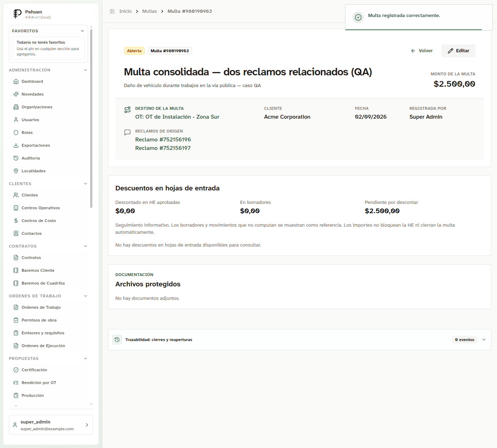
Task: Go to Inicio breadcrumb
Action: 125,11
